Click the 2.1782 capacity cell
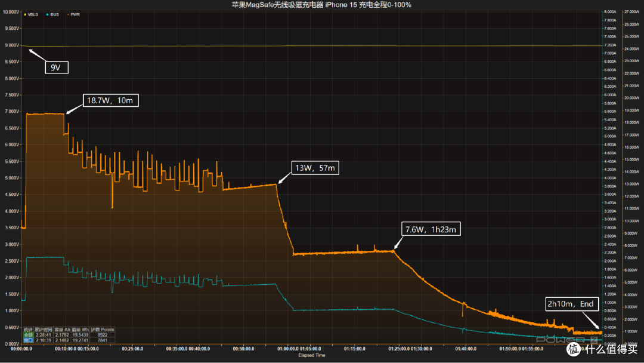 pyautogui.click(x=62, y=335)
